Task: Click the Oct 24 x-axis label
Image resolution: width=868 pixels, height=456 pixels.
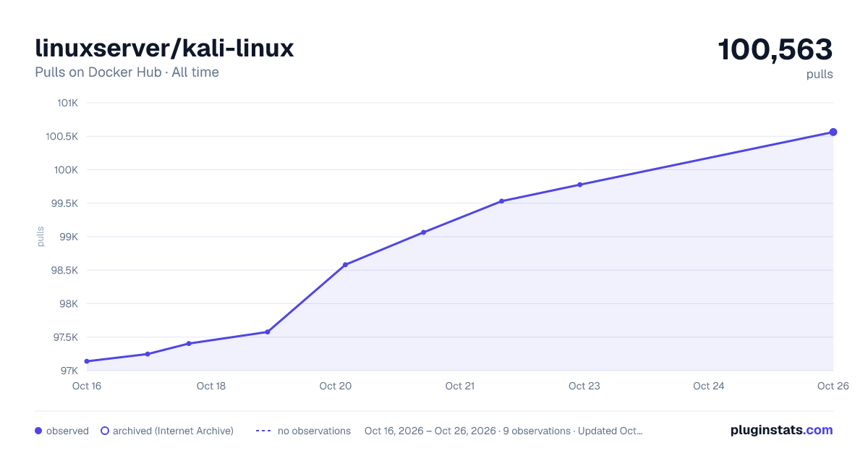Action: pos(709,386)
